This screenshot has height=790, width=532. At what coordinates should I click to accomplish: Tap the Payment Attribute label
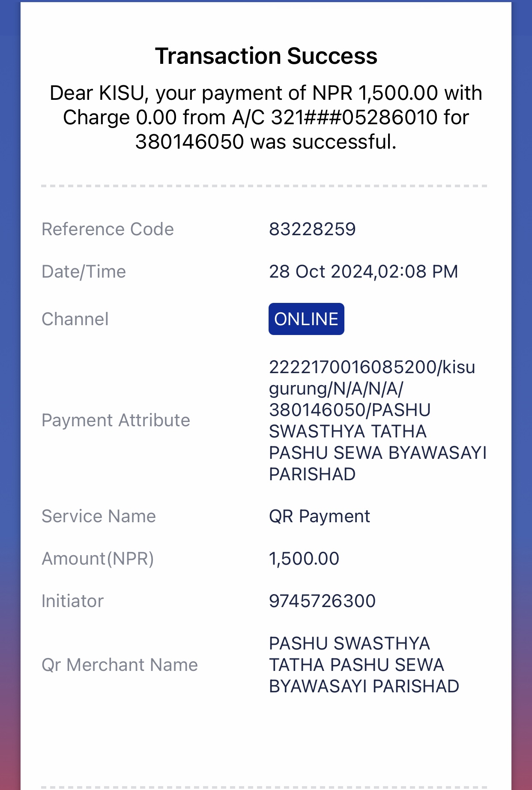pos(116,420)
